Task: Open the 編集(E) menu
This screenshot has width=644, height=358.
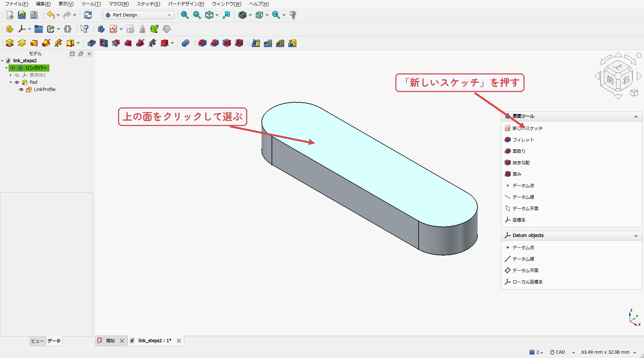Action: point(43,4)
